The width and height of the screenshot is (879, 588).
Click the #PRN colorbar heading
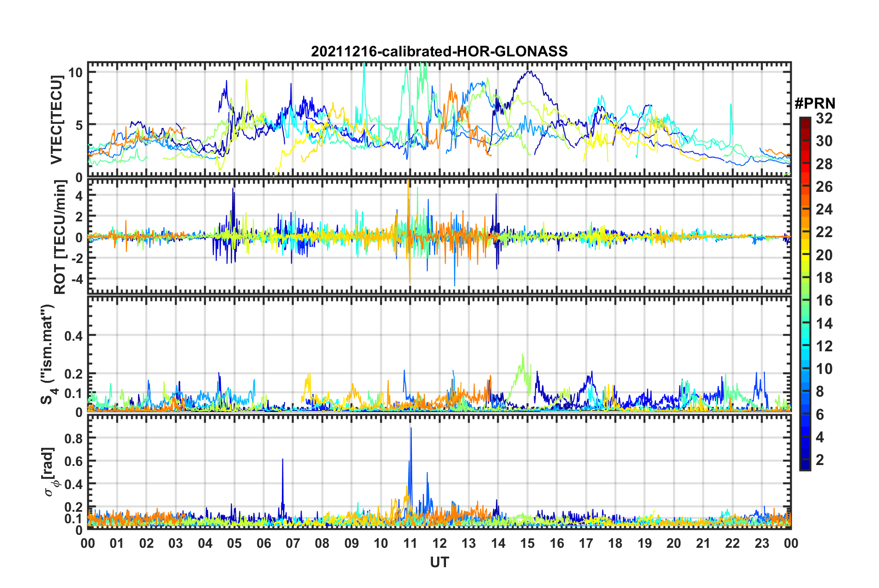tap(815, 103)
